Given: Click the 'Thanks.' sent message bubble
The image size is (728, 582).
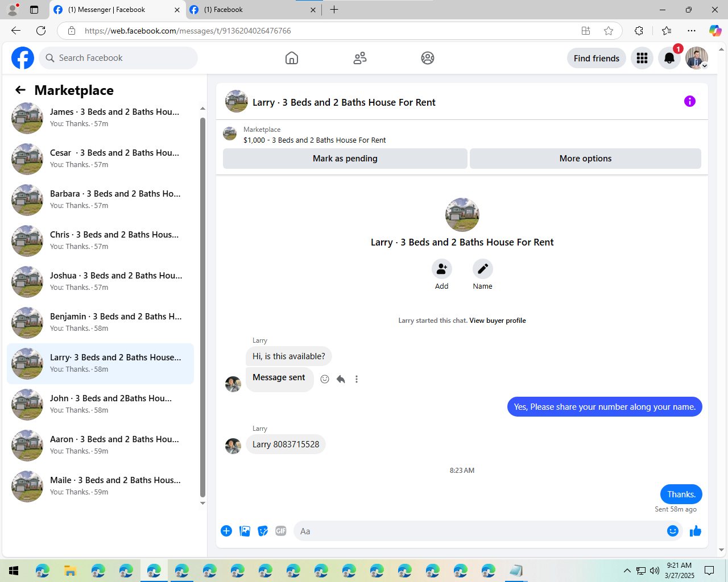Looking at the screenshot, I should tap(681, 494).
